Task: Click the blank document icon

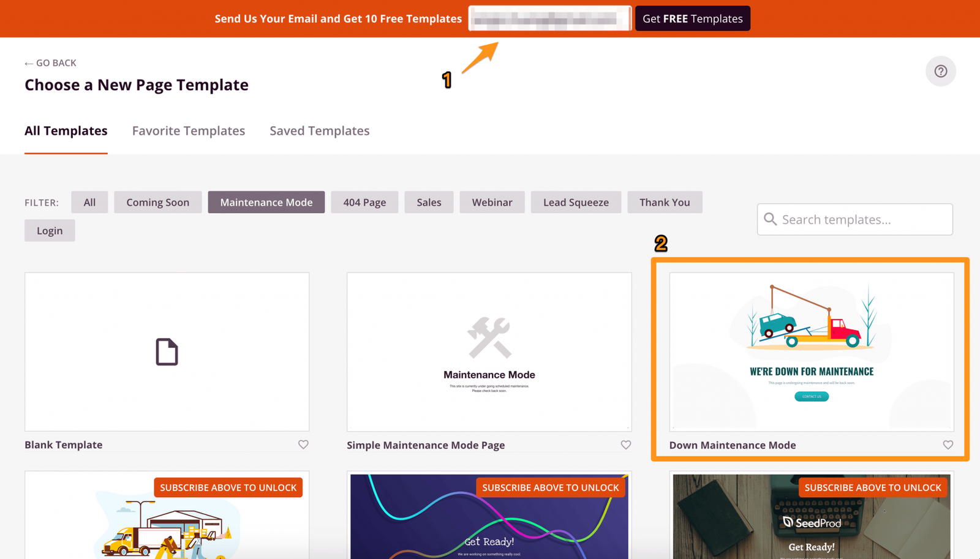Action: tap(167, 352)
